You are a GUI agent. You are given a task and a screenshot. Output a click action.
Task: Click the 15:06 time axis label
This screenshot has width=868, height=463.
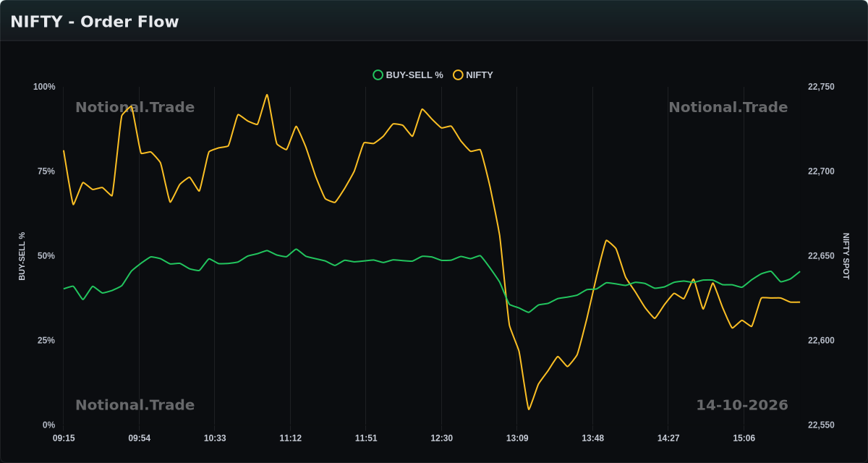(744, 438)
